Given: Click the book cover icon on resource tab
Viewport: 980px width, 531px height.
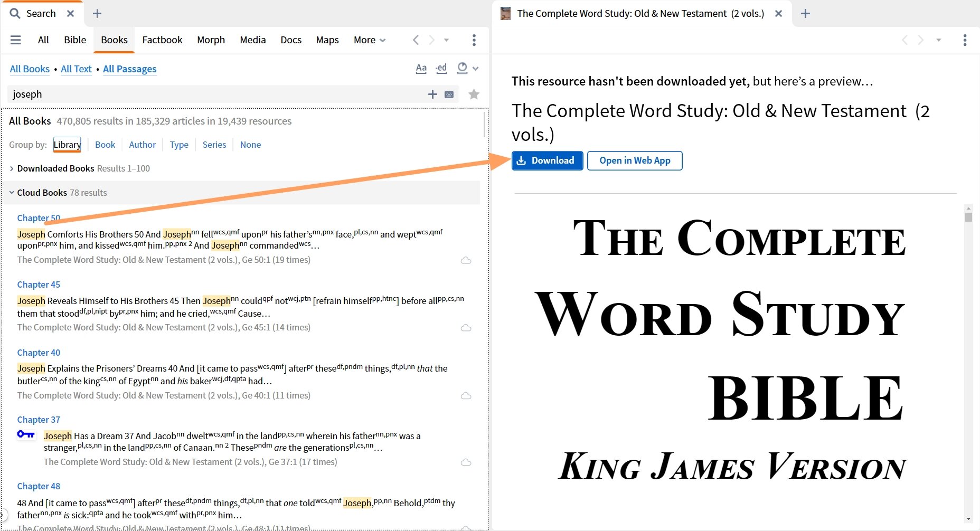Looking at the screenshot, I should [x=505, y=14].
